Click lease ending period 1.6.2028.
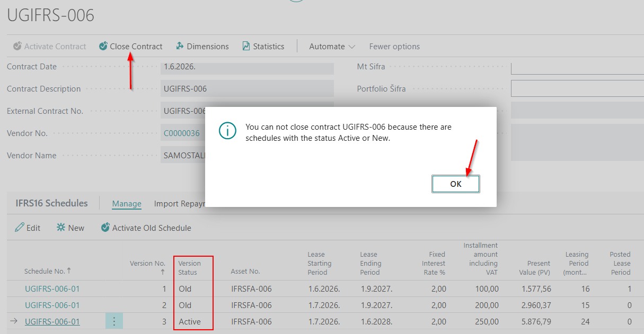This screenshot has height=334, width=644. coord(376,321)
